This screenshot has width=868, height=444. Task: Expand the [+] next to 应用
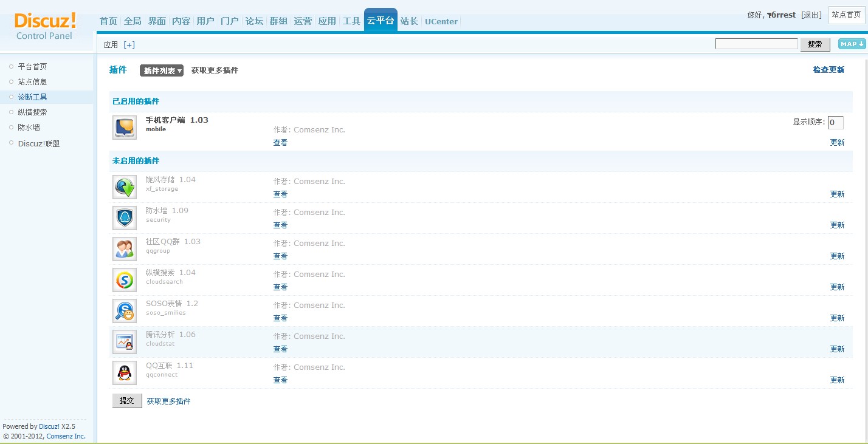coord(129,45)
